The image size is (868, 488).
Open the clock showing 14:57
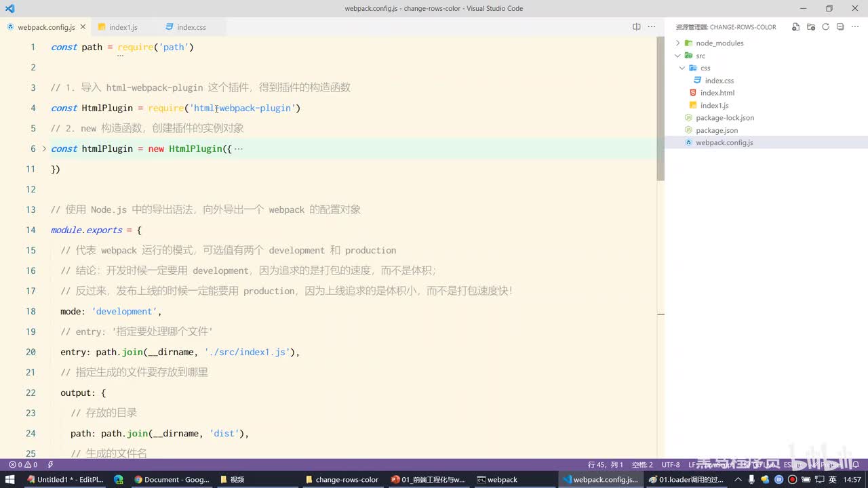pyautogui.click(x=852, y=479)
